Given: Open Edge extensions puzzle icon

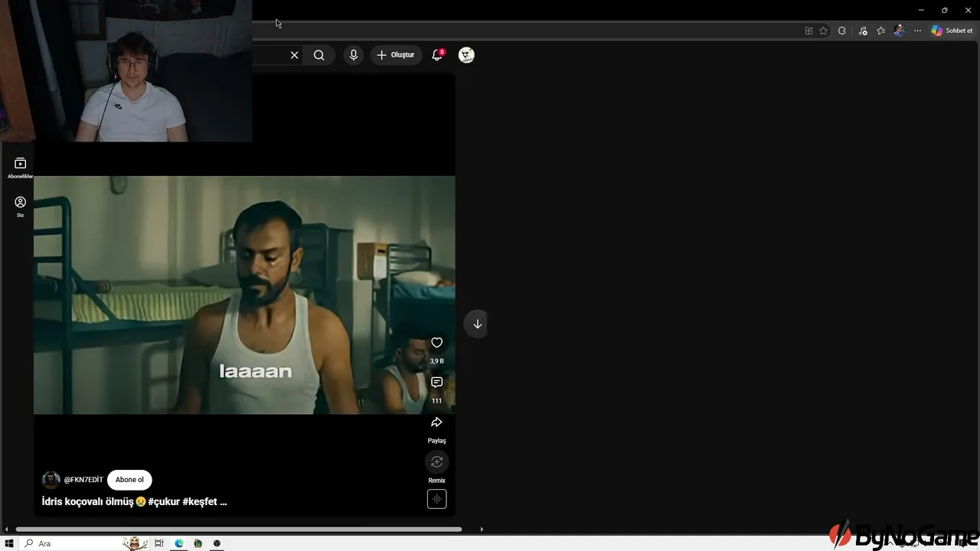Looking at the screenshot, I should [842, 31].
